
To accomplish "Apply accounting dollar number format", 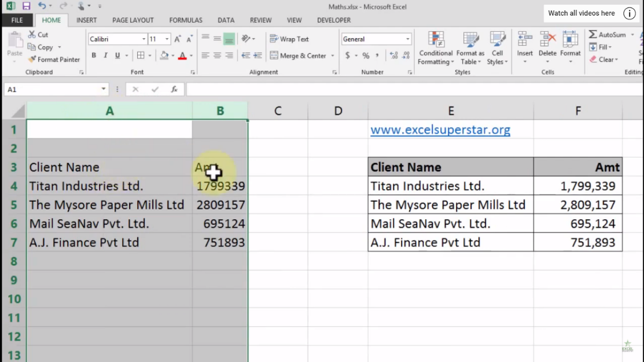I will [x=348, y=56].
